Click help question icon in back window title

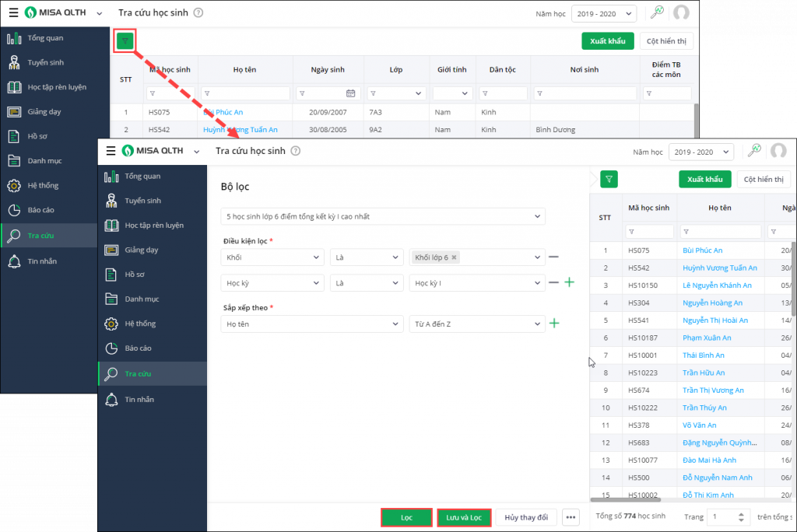point(198,12)
